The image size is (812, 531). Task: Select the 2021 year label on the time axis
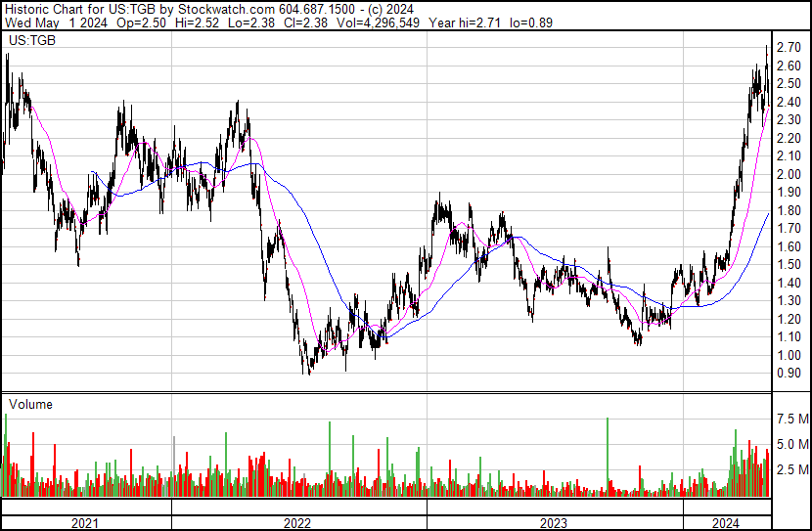click(85, 523)
